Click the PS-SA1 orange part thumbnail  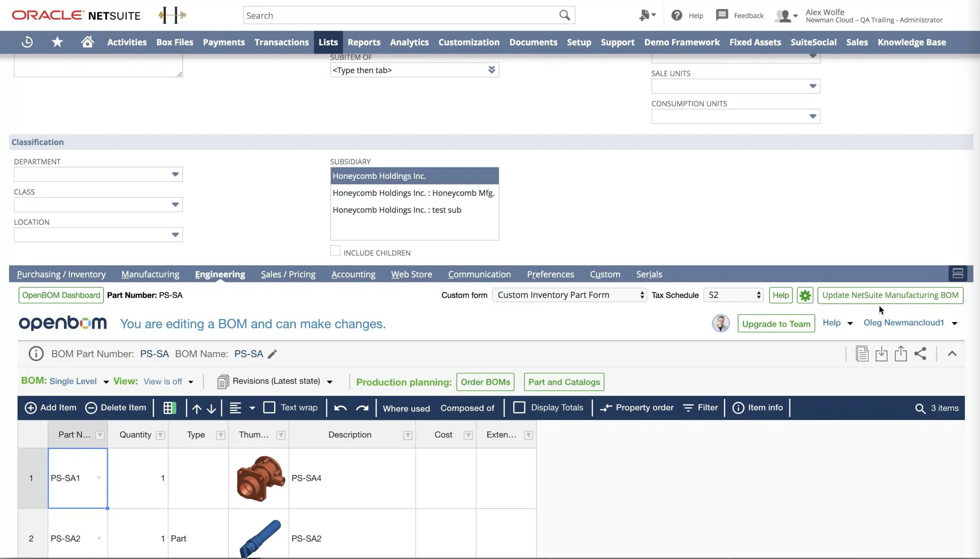(x=260, y=479)
